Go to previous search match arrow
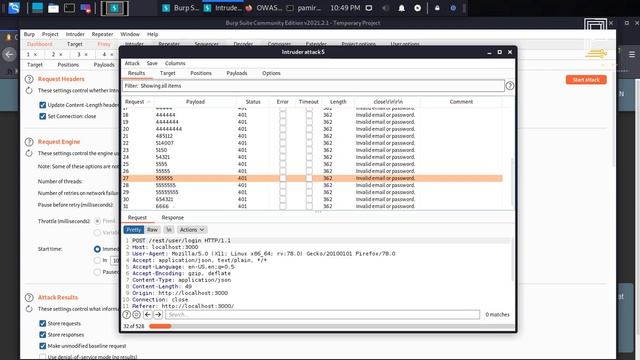Image resolution: width=640 pixels, height=360 pixels. pyautogui.click(x=148, y=314)
